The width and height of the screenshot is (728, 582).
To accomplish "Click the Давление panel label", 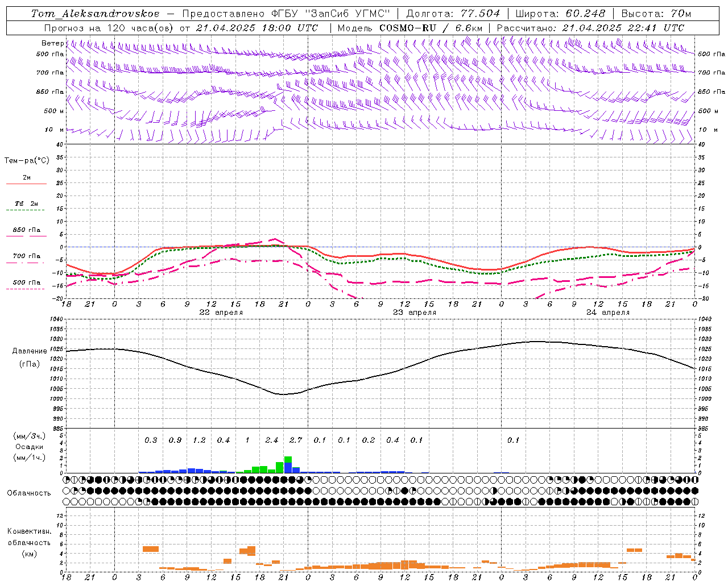I will pyautogui.click(x=30, y=351).
